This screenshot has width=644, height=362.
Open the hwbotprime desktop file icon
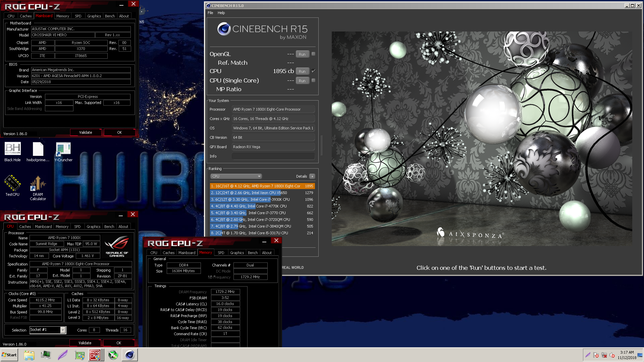click(38, 152)
